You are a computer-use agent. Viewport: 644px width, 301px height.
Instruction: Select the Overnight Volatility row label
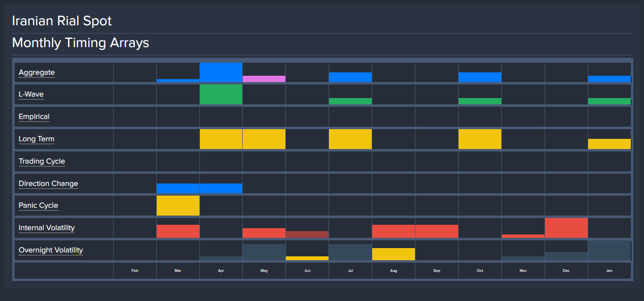(51, 250)
